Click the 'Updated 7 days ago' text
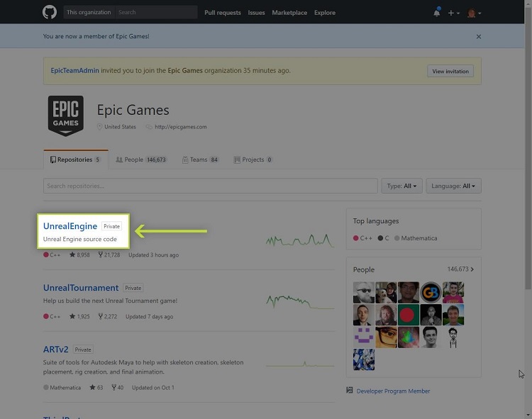 pyautogui.click(x=149, y=317)
